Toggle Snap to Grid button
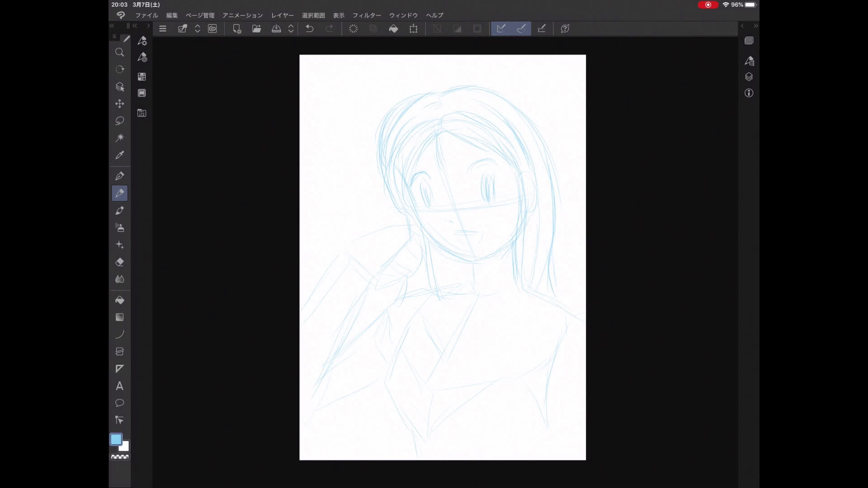 pos(542,28)
